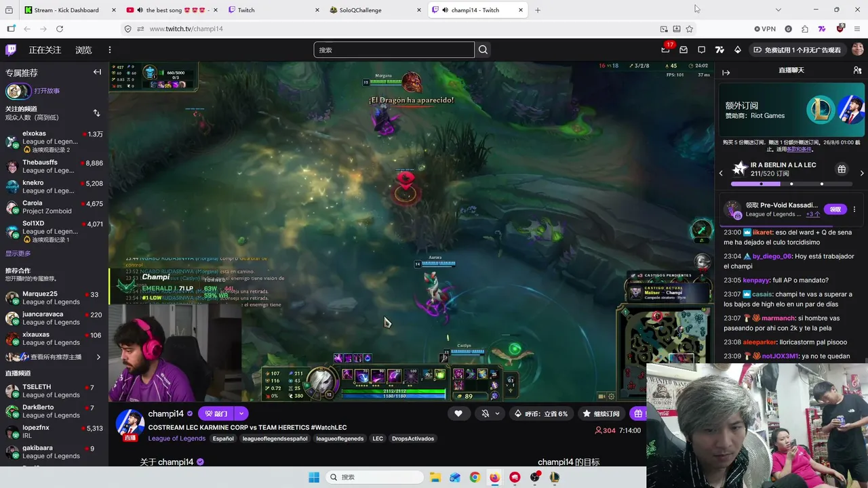The width and height of the screenshot is (868, 488).
Task: Click the follow heart button for champi14
Action: pos(458,413)
